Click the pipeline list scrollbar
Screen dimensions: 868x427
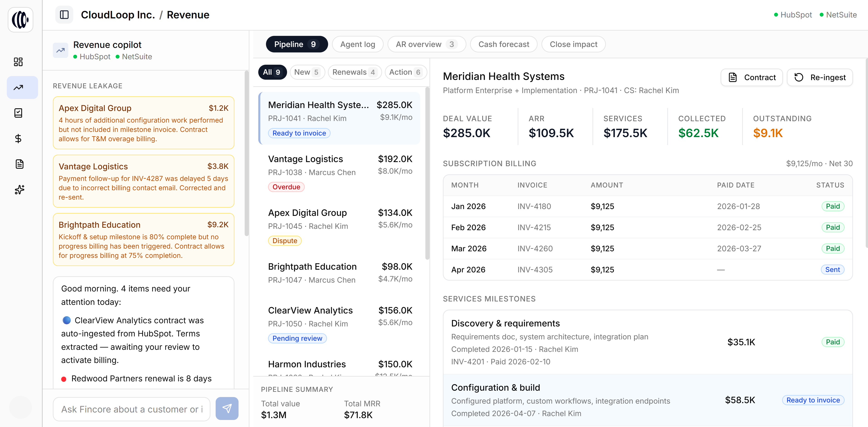(x=427, y=173)
